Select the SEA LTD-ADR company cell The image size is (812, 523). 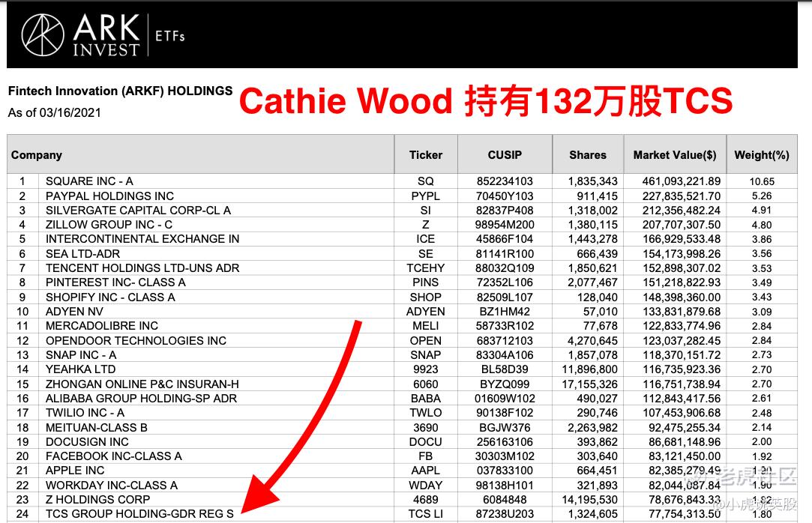216,253
